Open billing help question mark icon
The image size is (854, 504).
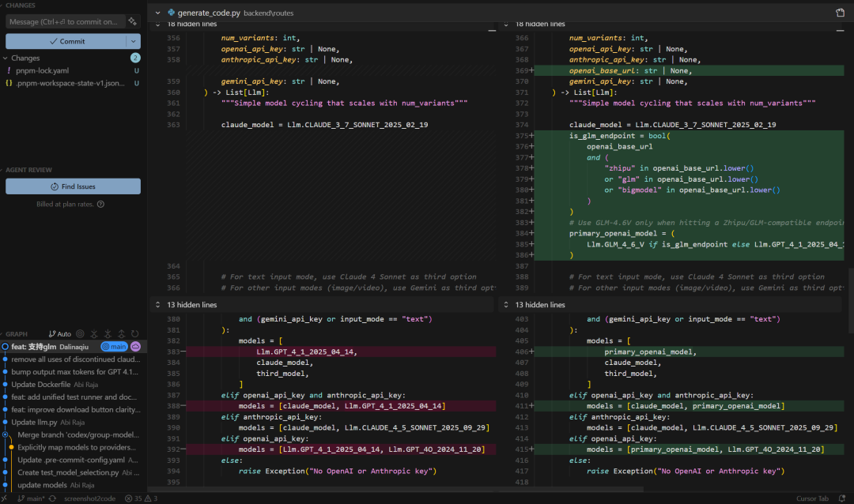[x=100, y=204]
